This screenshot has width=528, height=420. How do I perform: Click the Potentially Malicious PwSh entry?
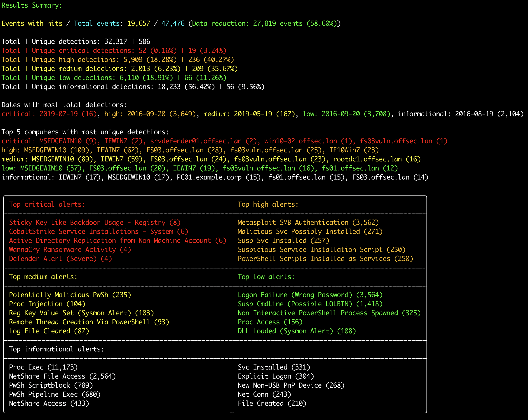(70, 295)
